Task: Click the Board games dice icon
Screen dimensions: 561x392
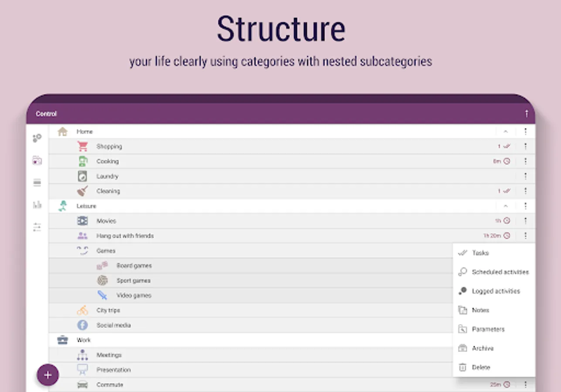Action: pyautogui.click(x=102, y=265)
